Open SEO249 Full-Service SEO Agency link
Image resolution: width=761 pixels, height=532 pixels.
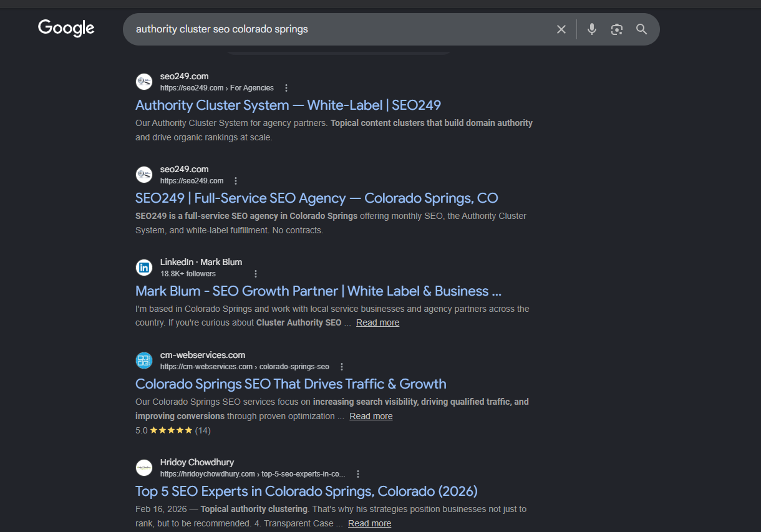pyautogui.click(x=317, y=198)
